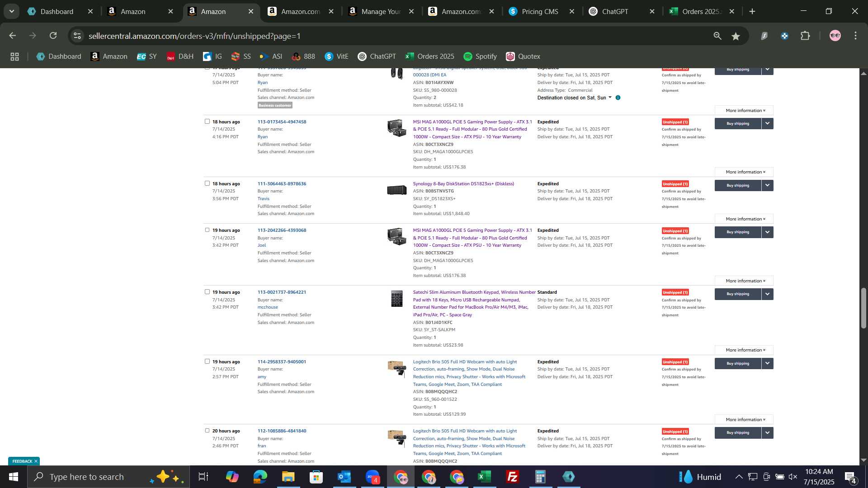This screenshot has width=868, height=488.
Task: Click the page vertical scrollbar thumb
Action: pyautogui.click(x=863, y=308)
